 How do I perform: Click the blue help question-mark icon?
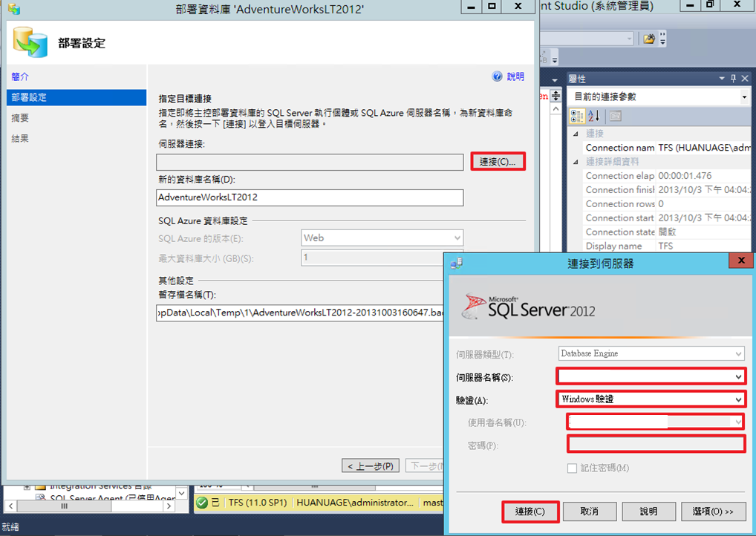(x=497, y=76)
